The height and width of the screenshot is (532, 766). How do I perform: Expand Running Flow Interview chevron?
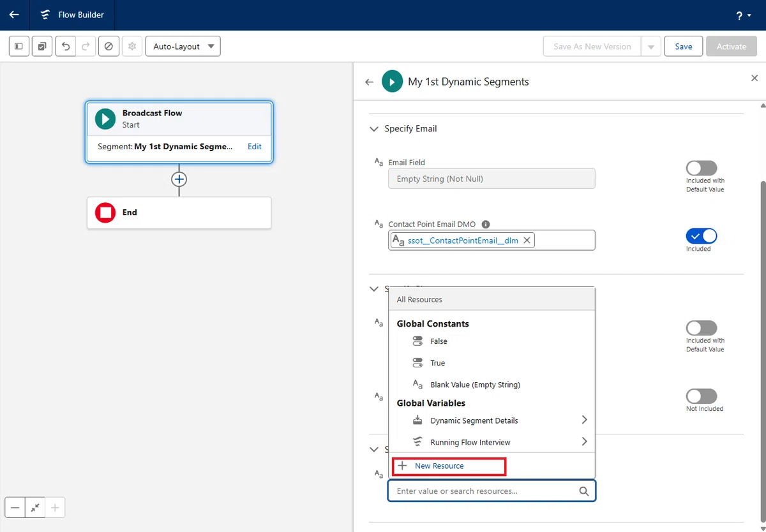(584, 441)
